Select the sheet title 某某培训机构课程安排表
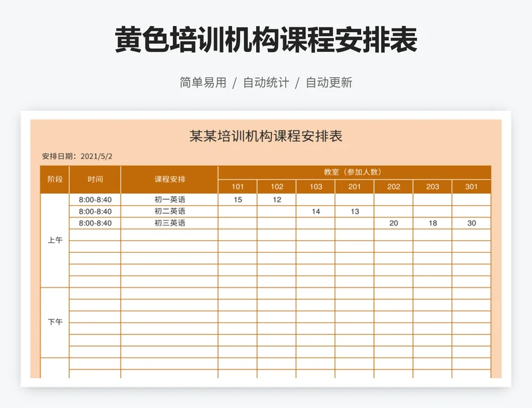532x408 pixels. 266,136
